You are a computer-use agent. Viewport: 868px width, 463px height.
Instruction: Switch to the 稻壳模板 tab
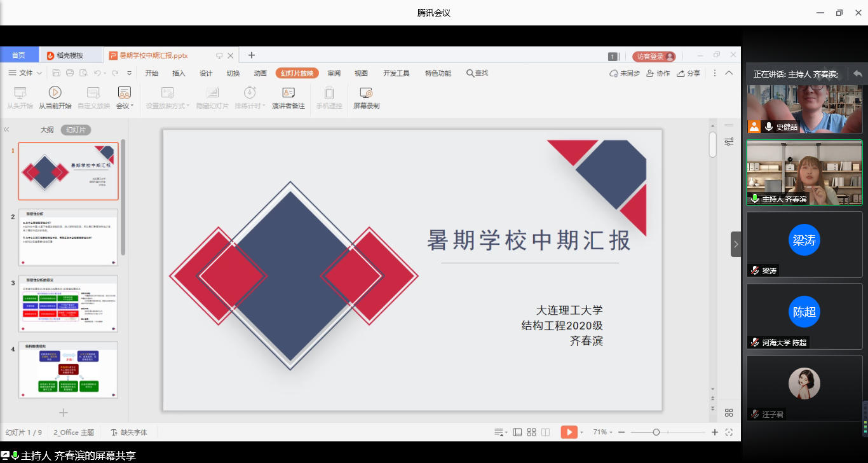[x=69, y=55]
